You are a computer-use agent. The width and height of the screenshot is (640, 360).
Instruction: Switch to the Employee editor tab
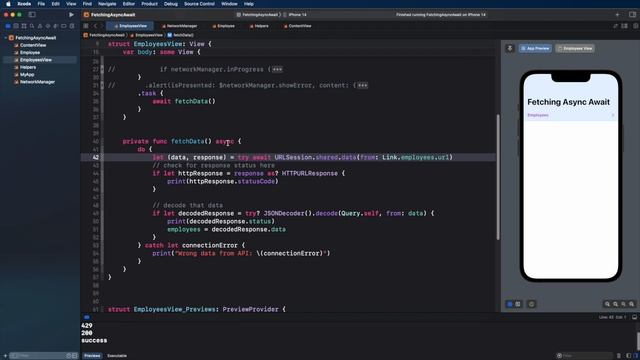click(223, 26)
